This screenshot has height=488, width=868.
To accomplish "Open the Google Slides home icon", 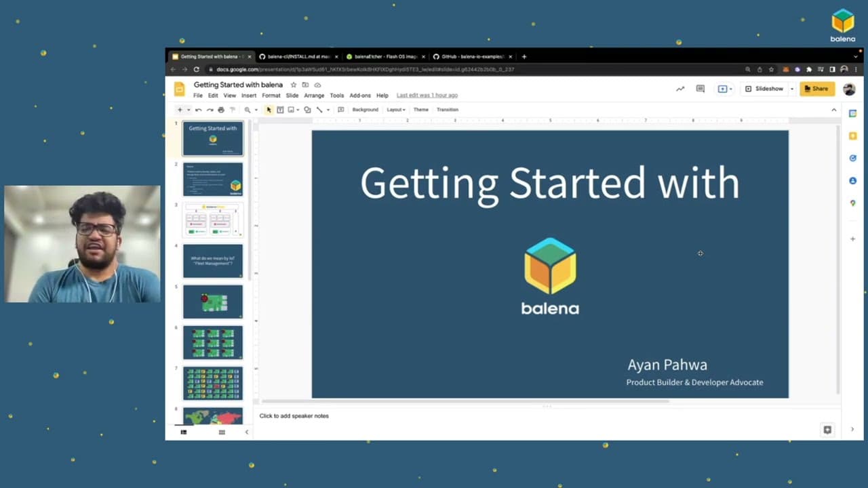I will click(179, 89).
